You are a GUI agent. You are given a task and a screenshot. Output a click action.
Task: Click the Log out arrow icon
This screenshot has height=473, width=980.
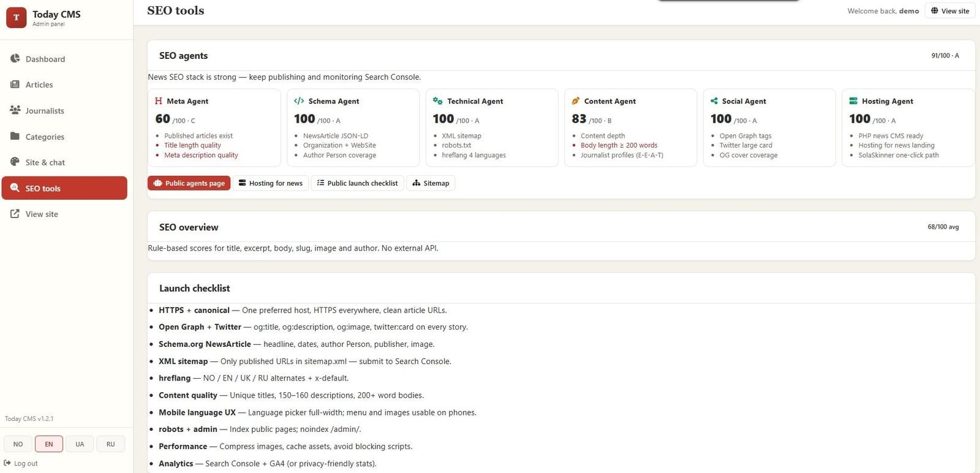click(x=7, y=463)
